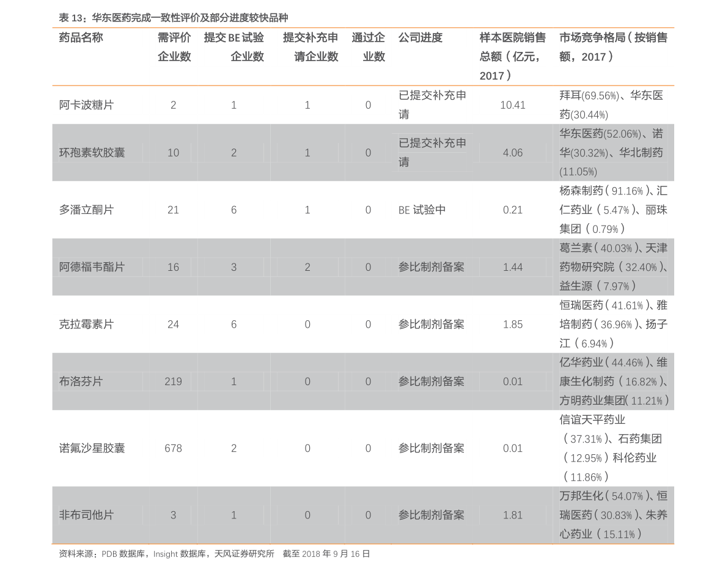This screenshot has height=571, width=728.
Task: Select the 需评价企业数 column header
Action: point(174,47)
